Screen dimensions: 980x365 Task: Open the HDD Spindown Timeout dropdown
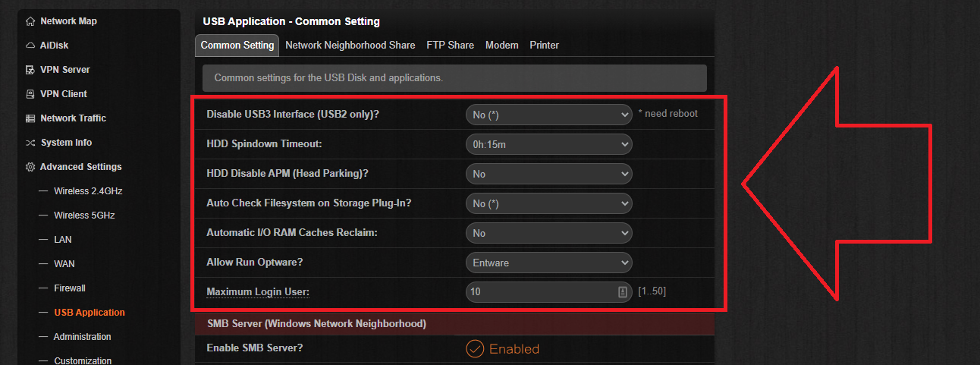point(548,144)
